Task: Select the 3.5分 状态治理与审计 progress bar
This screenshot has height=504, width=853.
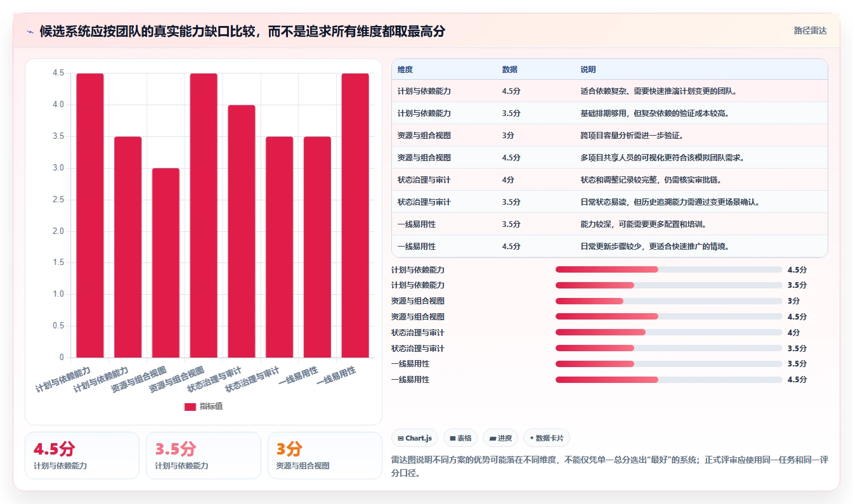Action: click(x=668, y=348)
